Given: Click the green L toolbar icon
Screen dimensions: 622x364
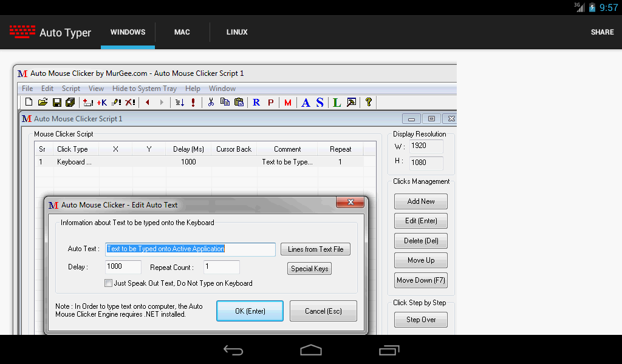Looking at the screenshot, I should point(337,103).
